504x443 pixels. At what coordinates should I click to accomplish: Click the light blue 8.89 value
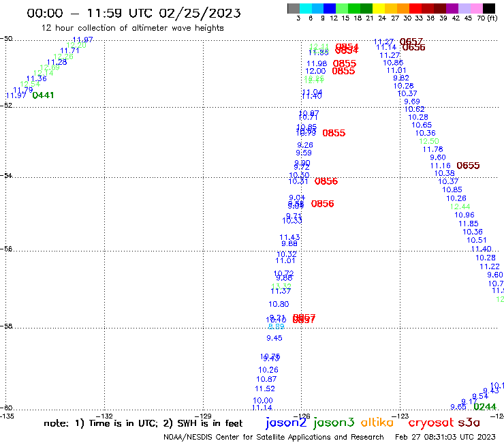click(276, 326)
